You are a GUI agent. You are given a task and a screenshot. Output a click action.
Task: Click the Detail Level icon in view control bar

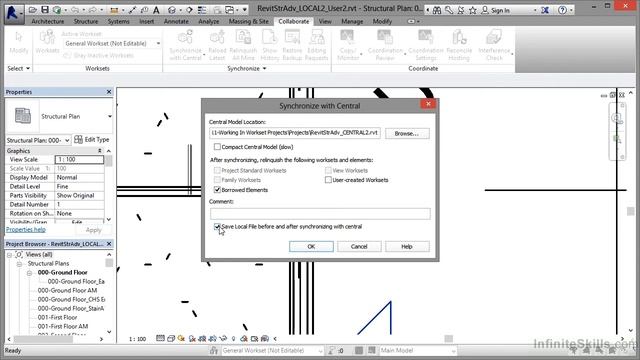coord(160,338)
